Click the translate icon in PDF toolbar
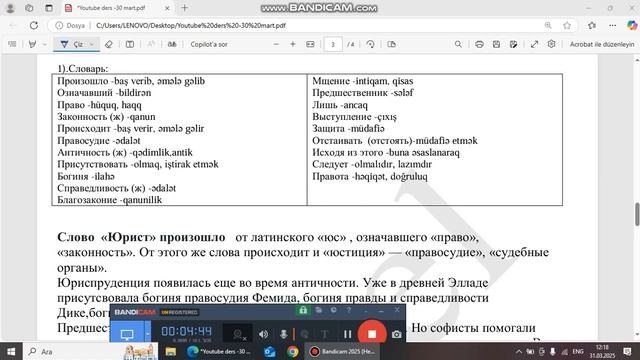 pos(172,44)
